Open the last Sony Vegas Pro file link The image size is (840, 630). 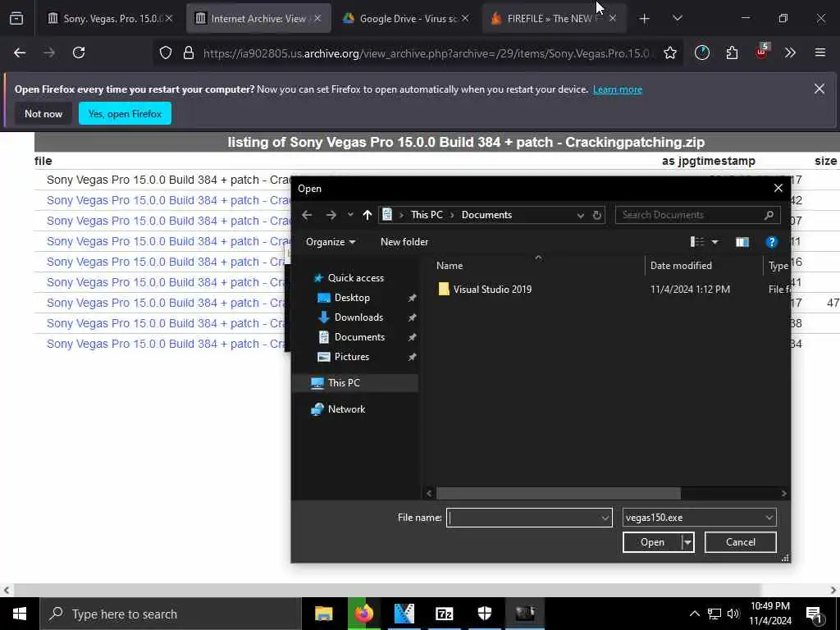click(166, 344)
